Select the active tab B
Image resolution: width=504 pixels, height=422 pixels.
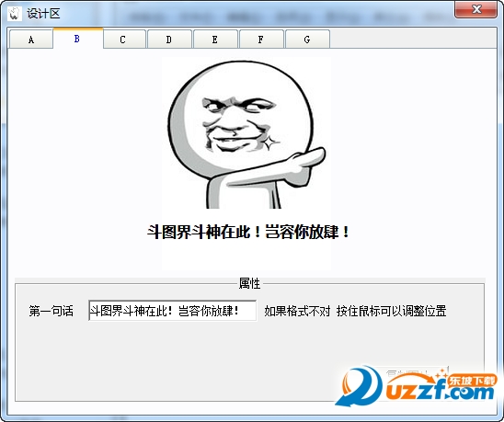[78, 39]
